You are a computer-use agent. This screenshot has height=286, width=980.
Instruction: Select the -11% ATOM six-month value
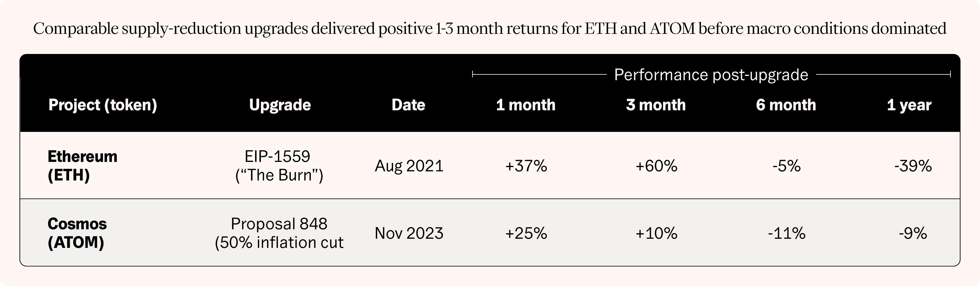[x=786, y=234]
